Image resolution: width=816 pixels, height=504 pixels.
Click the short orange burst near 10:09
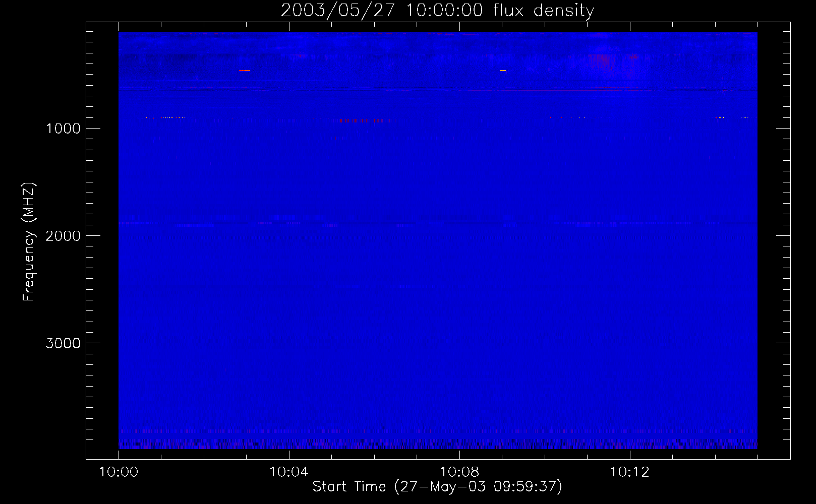tap(503, 71)
